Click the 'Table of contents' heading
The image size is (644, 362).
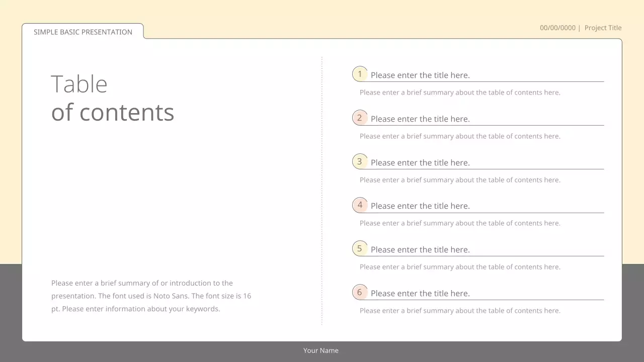click(x=112, y=98)
